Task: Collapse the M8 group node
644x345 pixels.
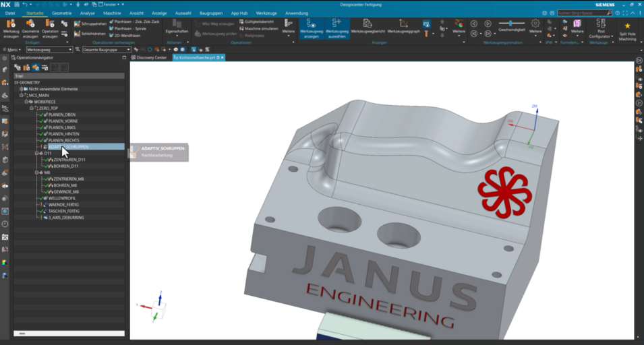Action: click(36, 172)
